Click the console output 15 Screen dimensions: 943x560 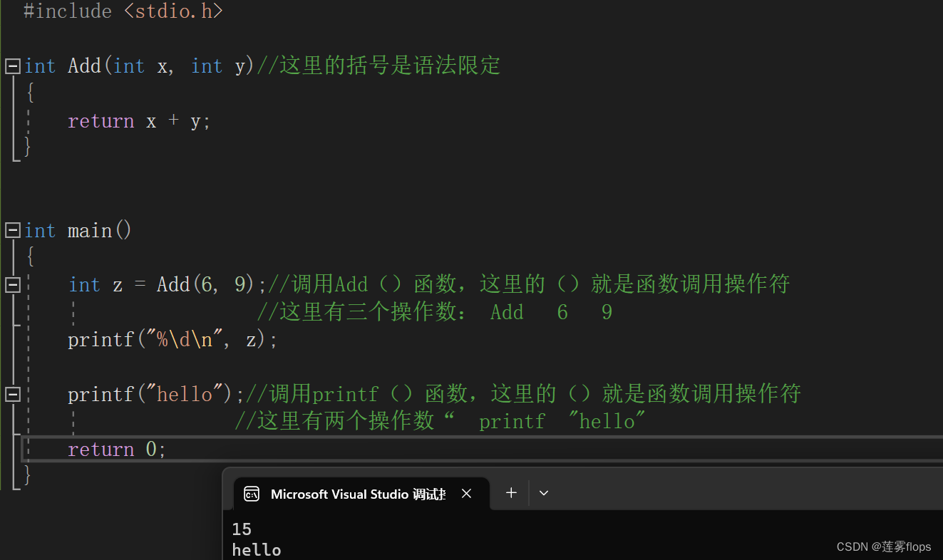pyautogui.click(x=242, y=529)
